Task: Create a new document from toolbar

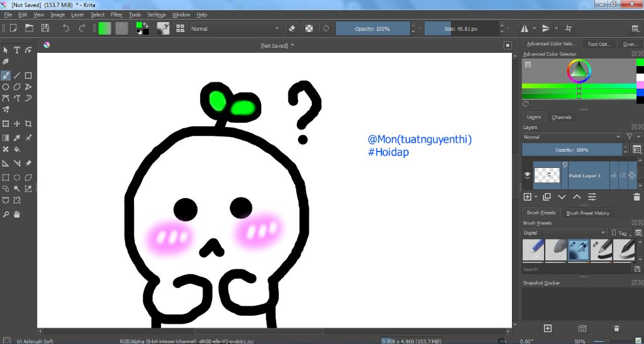Action: click(x=13, y=28)
